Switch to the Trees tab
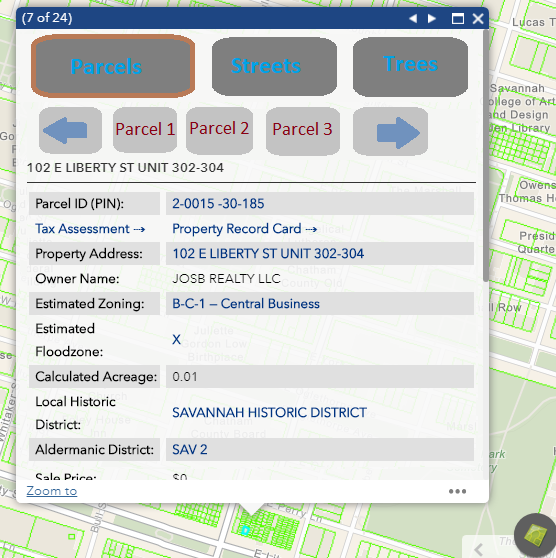The height and width of the screenshot is (558, 556). point(410,66)
